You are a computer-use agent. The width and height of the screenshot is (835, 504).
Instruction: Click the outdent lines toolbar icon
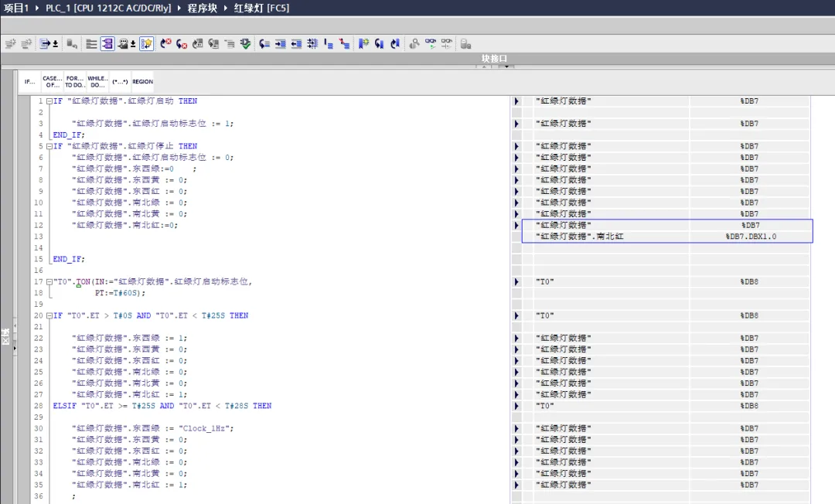click(x=296, y=44)
